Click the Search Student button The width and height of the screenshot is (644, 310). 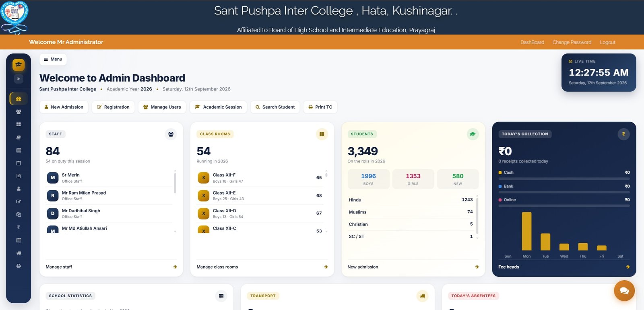[275, 107]
